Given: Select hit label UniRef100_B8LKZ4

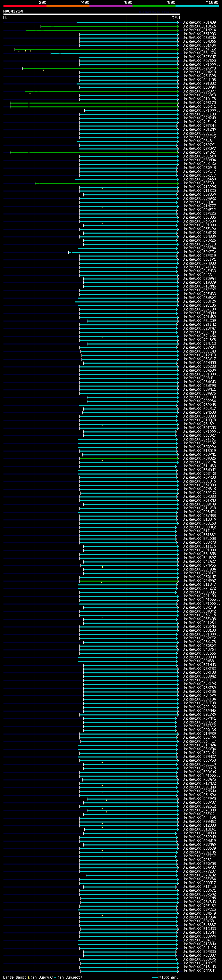Looking at the screenshot, I should [199, 53].
